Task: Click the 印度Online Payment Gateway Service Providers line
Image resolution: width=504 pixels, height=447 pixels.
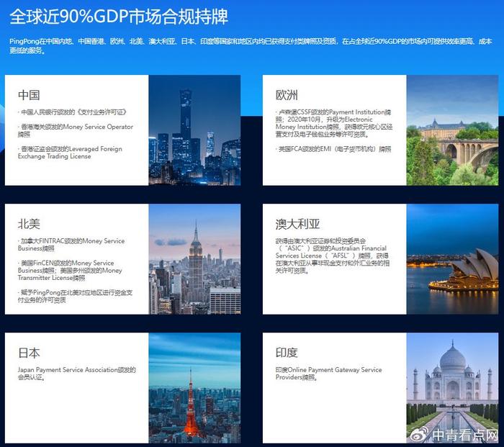Action: tap(329, 374)
